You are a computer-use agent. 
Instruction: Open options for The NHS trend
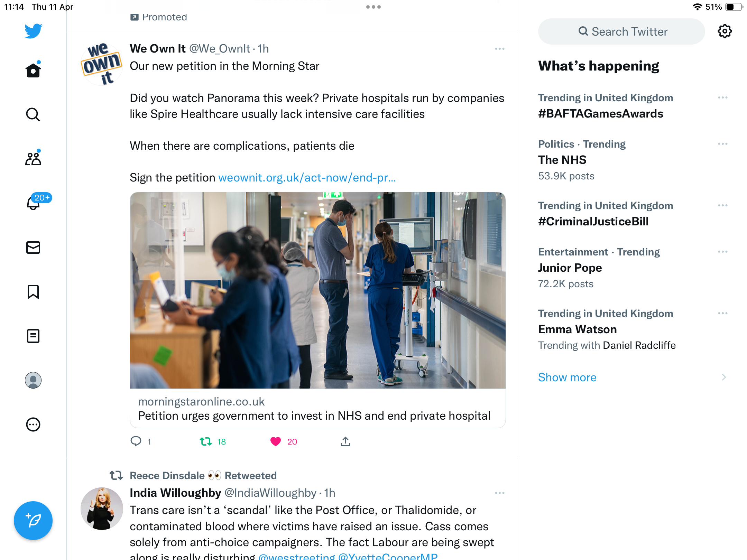[723, 144]
